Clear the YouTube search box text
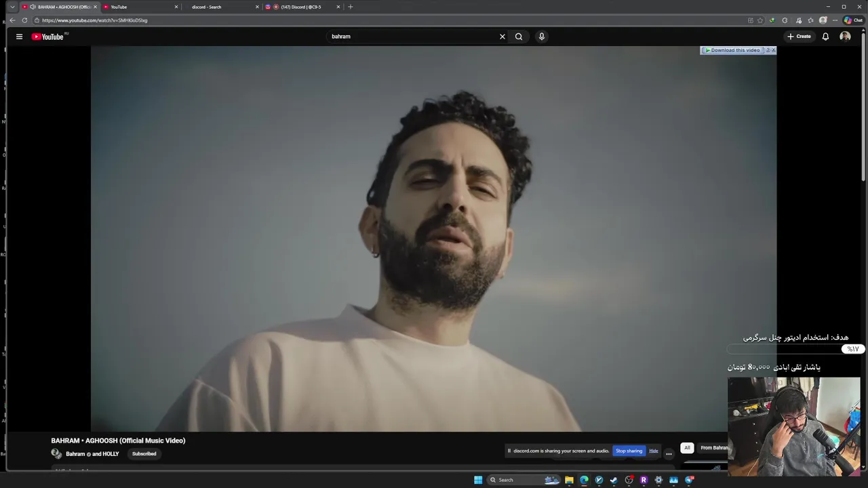The image size is (868, 488). point(502,37)
